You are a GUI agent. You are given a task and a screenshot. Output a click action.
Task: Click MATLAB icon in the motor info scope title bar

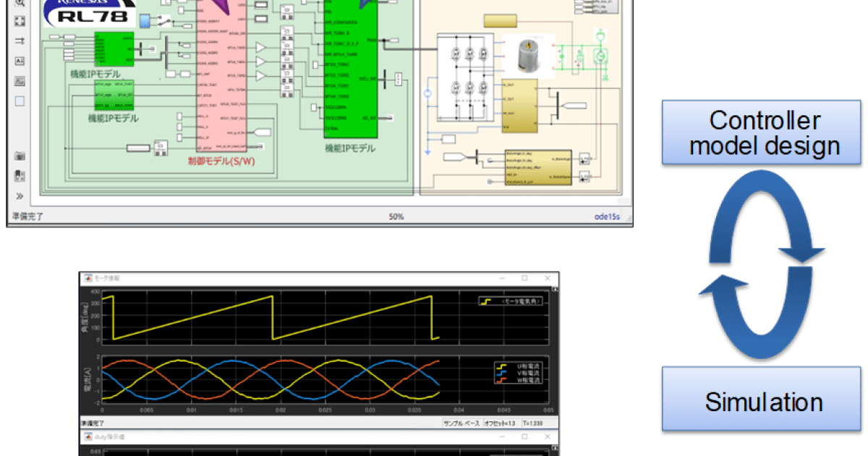pyautogui.click(x=88, y=278)
